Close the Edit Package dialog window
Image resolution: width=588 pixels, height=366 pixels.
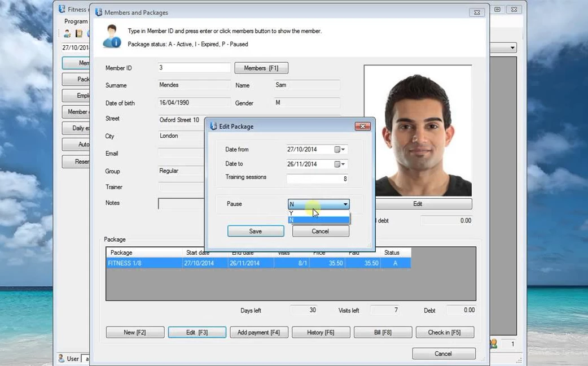click(362, 127)
